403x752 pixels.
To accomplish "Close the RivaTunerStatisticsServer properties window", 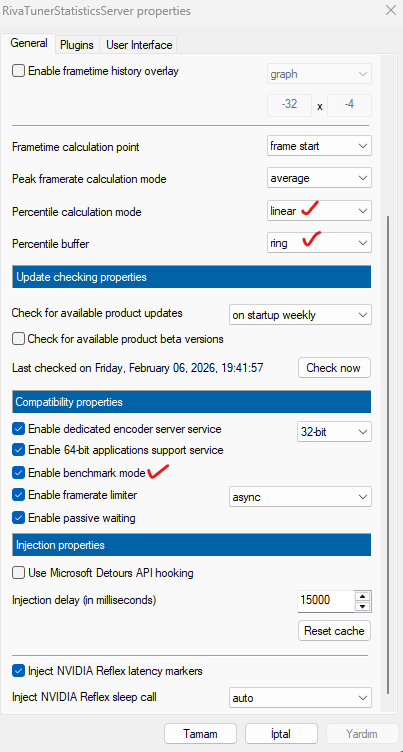I will coord(391,11).
